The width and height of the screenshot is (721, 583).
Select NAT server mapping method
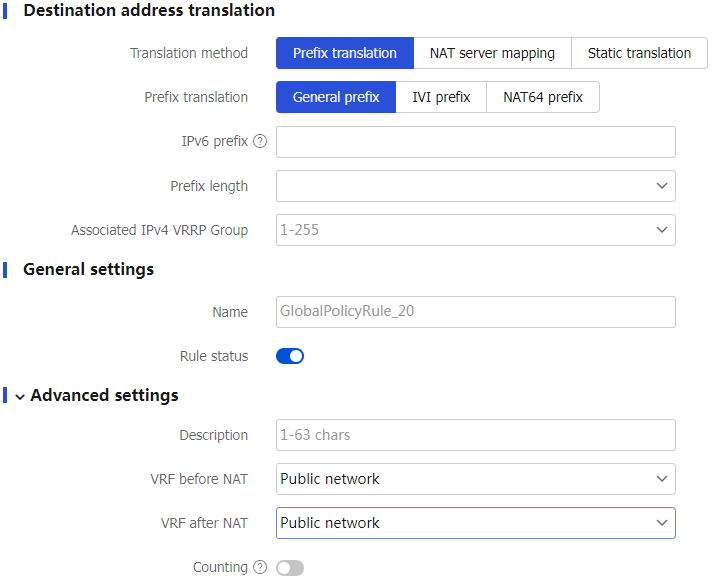tap(492, 53)
